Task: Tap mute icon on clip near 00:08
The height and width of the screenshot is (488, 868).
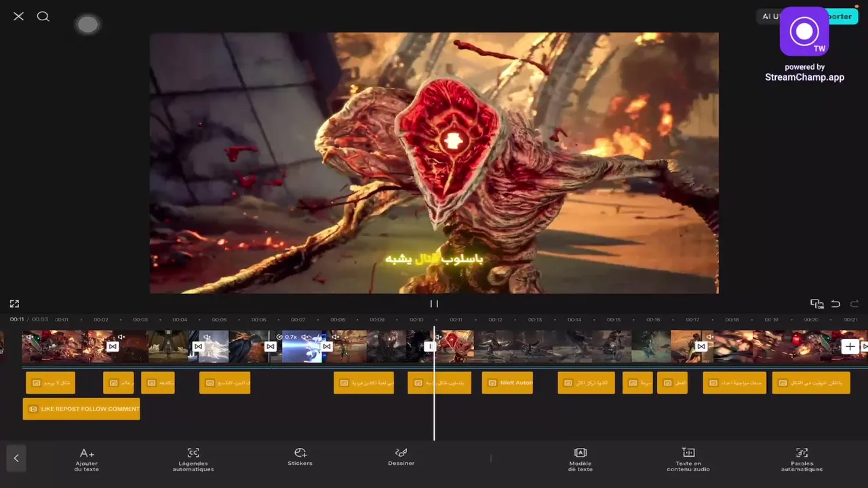Action: [x=334, y=337]
